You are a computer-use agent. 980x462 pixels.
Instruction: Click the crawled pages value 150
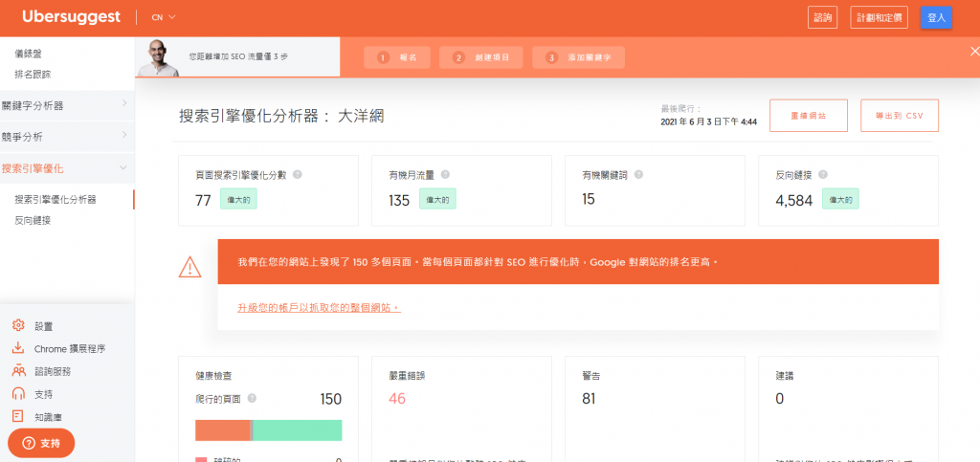(x=330, y=398)
